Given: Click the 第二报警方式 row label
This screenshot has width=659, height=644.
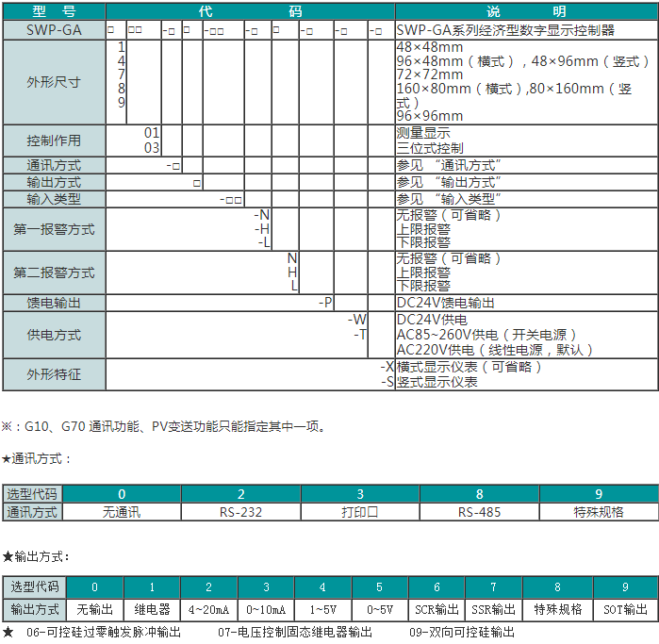Looking at the screenshot, I should click(54, 272).
